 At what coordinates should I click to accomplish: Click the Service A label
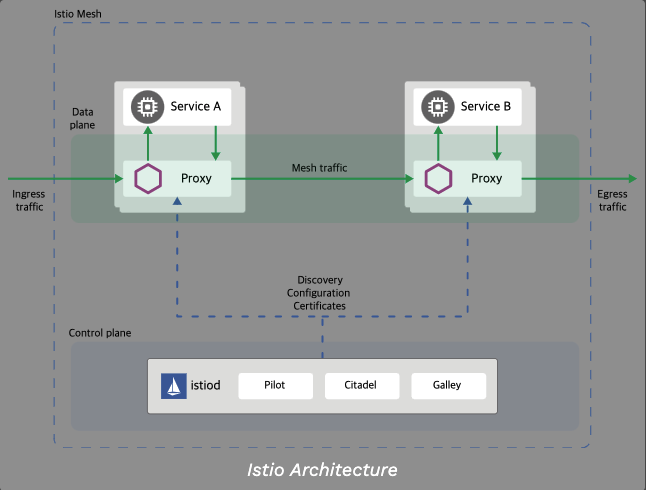pos(196,106)
